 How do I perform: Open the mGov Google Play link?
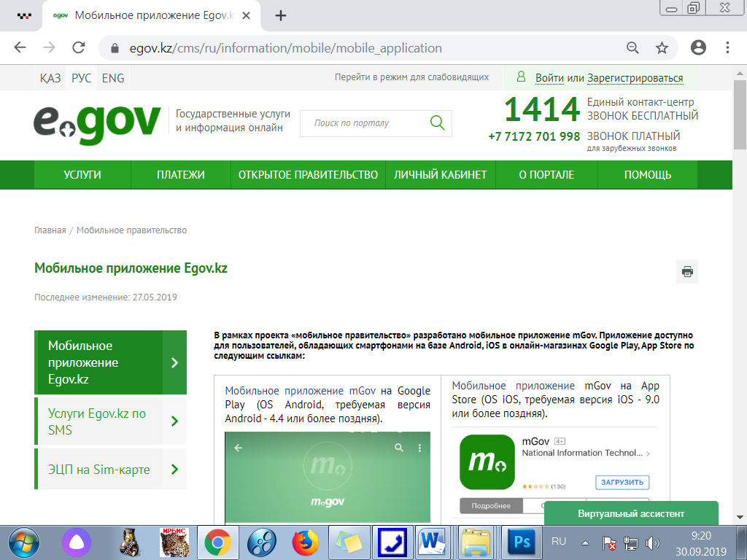[300, 391]
